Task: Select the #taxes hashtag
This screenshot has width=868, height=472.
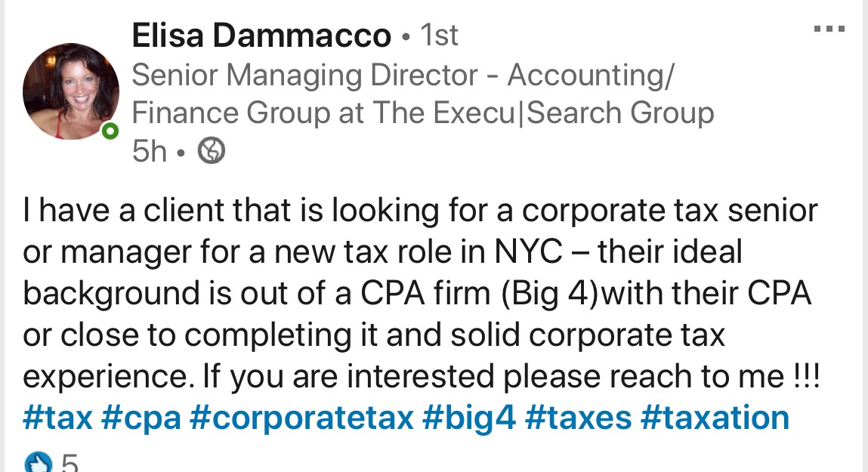Action: [x=578, y=417]
